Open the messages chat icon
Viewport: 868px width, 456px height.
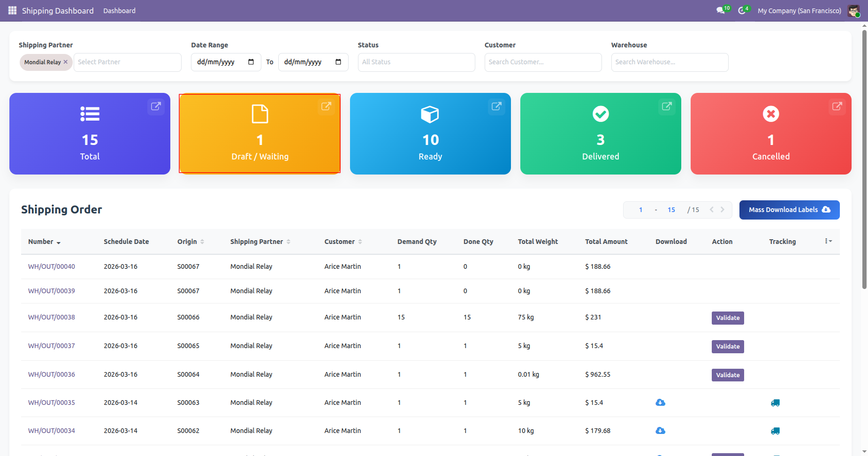click(x=721, y=10)
